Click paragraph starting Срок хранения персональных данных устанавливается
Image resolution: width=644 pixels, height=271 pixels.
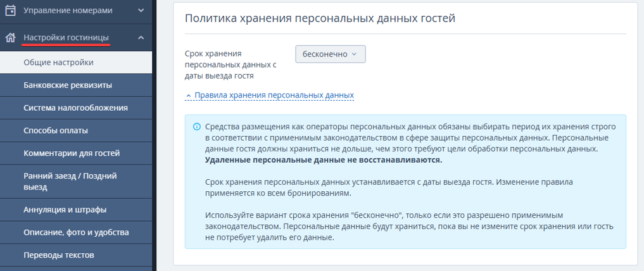(x=389, y=187)
